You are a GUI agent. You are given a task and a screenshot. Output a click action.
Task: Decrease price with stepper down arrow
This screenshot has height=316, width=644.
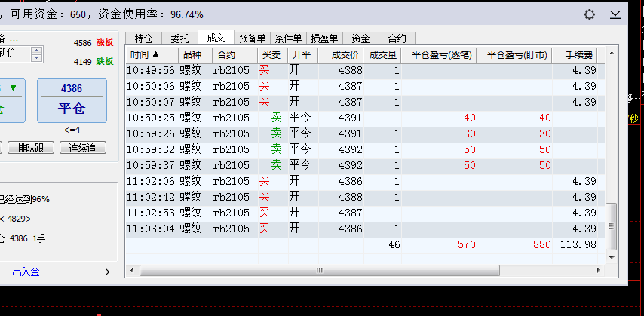(x=37, y=58)
